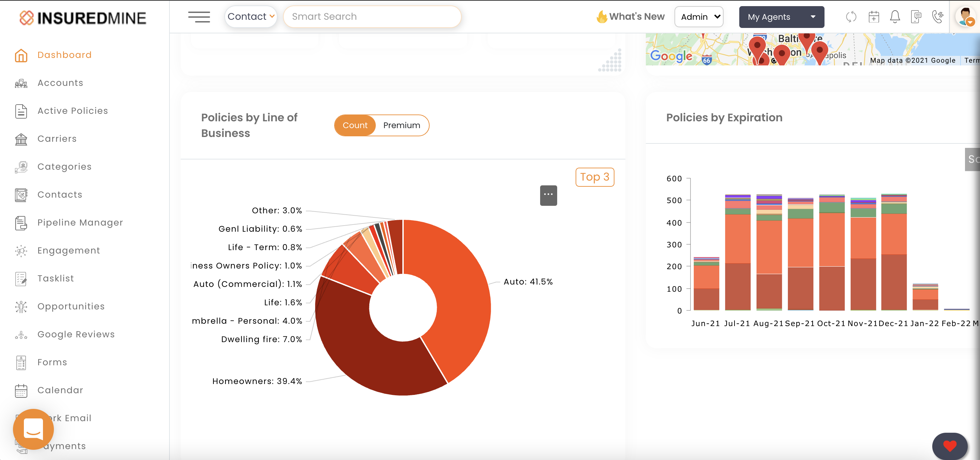Open the add calendar event icon
980x460 pixels.
874,17
